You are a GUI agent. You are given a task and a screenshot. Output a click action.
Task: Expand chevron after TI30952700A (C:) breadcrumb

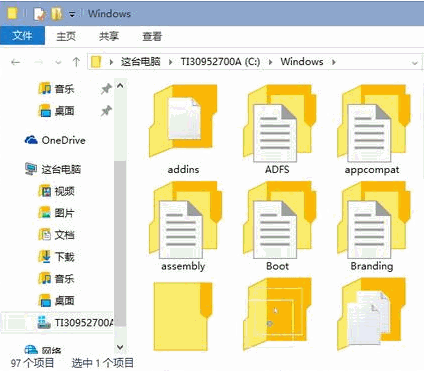click(x=270, y=62)
